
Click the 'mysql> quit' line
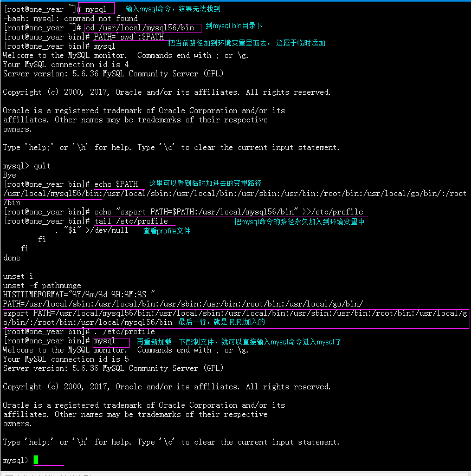click(27, 166)
